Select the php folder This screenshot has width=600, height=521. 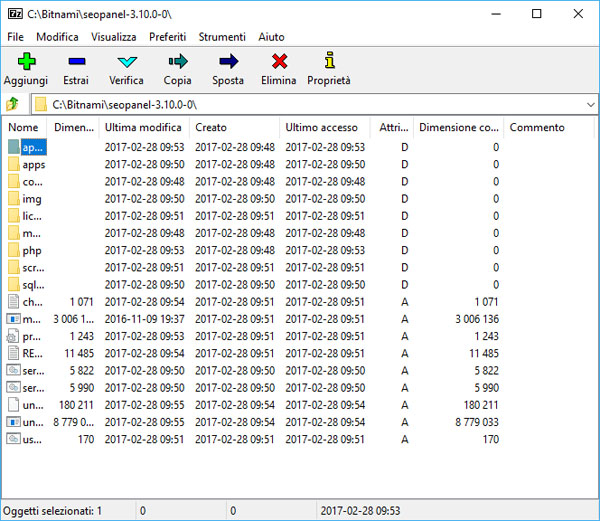[31, 250]
